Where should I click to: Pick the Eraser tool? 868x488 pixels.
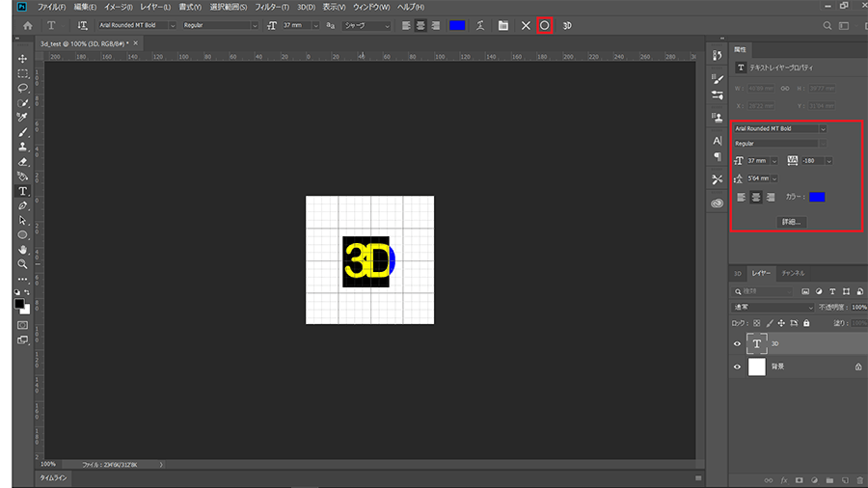click(22, 162)
